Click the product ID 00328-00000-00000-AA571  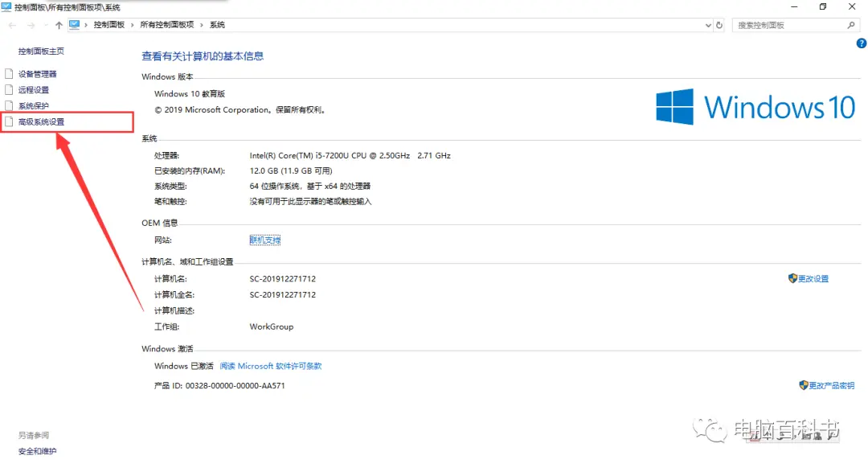point(235,385)
